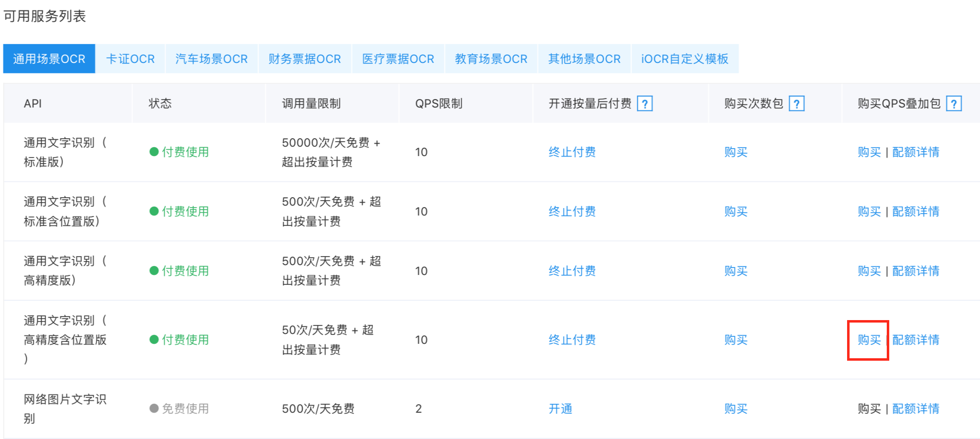Click API name 通用文字识别（标准版）
The image size is (980, 439).
pos(65,152)
